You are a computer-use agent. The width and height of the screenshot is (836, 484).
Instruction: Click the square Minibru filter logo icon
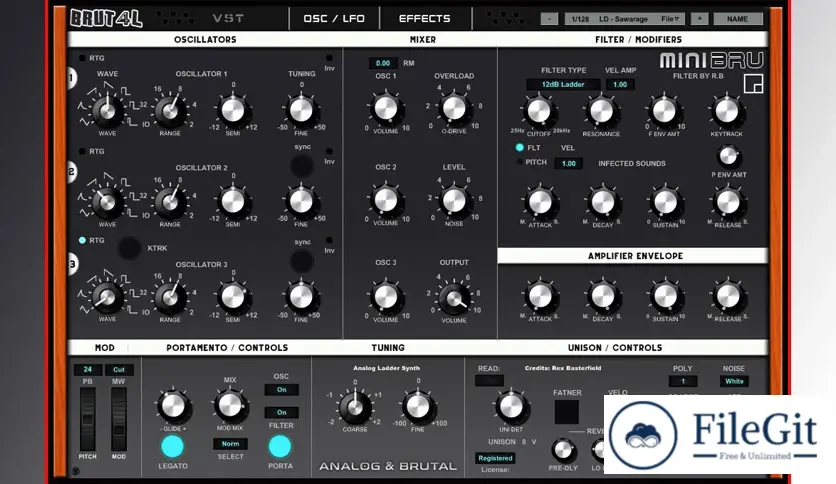click(753, 84)
